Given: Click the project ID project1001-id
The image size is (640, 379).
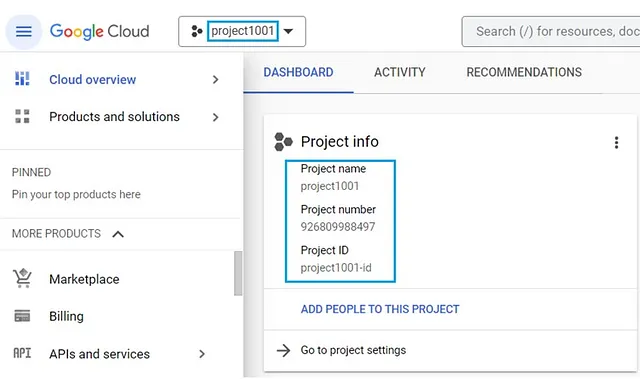Looking at the screenshot, I should click(336, 268).
